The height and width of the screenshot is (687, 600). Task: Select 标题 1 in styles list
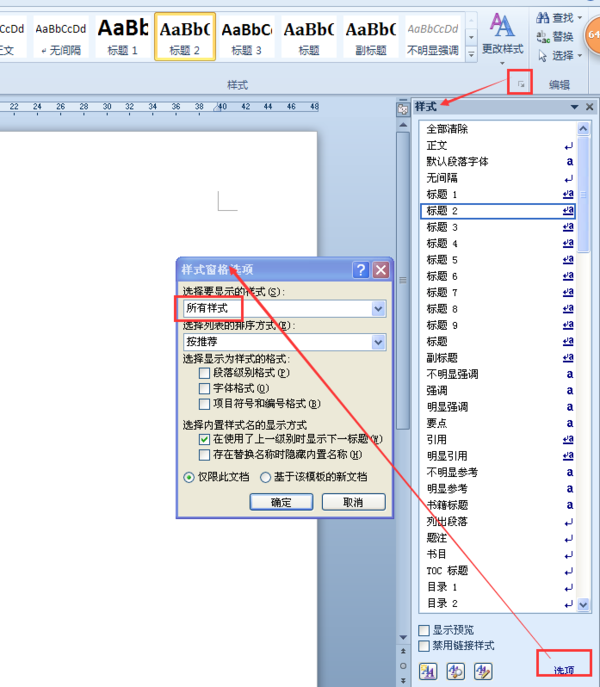pyautogui.click(x=498, y=195)
